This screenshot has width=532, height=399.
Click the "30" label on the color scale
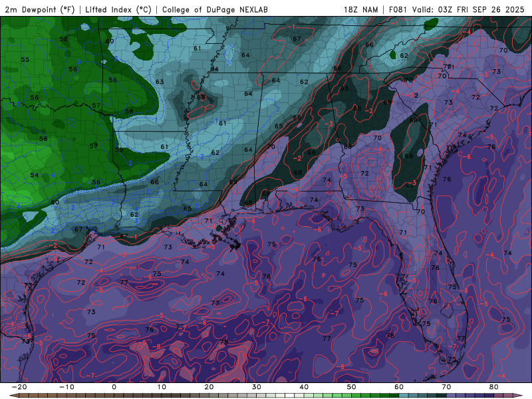click(x=257, y=387)
